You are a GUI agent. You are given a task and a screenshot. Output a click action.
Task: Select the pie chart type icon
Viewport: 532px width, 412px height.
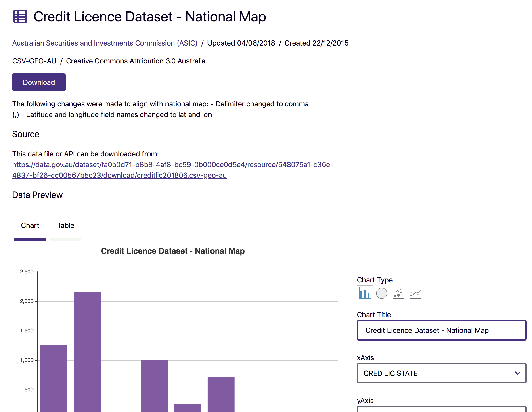click(381, 294)
